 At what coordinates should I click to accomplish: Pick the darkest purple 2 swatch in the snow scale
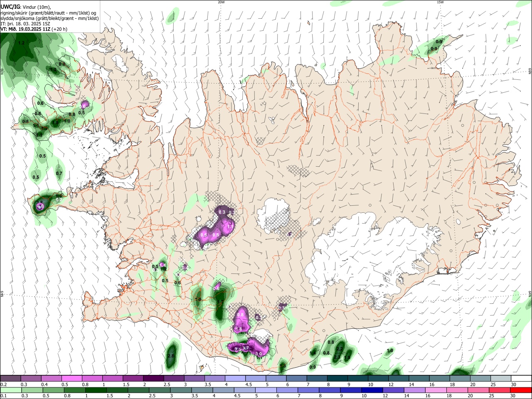coord(153,378)
